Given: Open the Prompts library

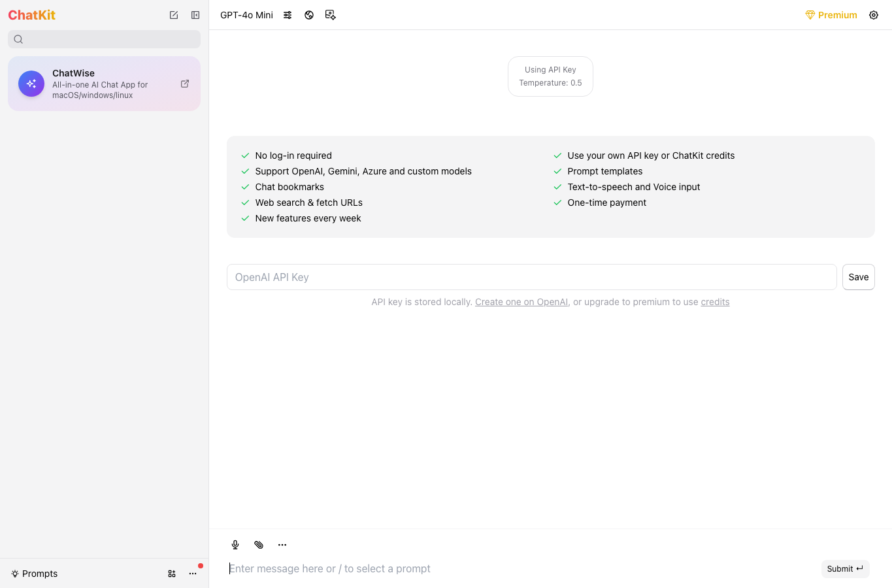Looking at the screenshot, I should [x=34, y=574].
